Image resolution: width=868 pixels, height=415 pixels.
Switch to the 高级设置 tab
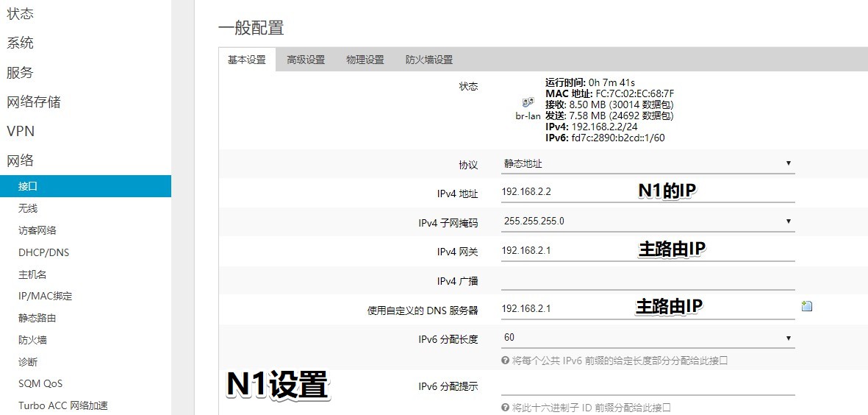pyautogui.click(x=306, y=60)
